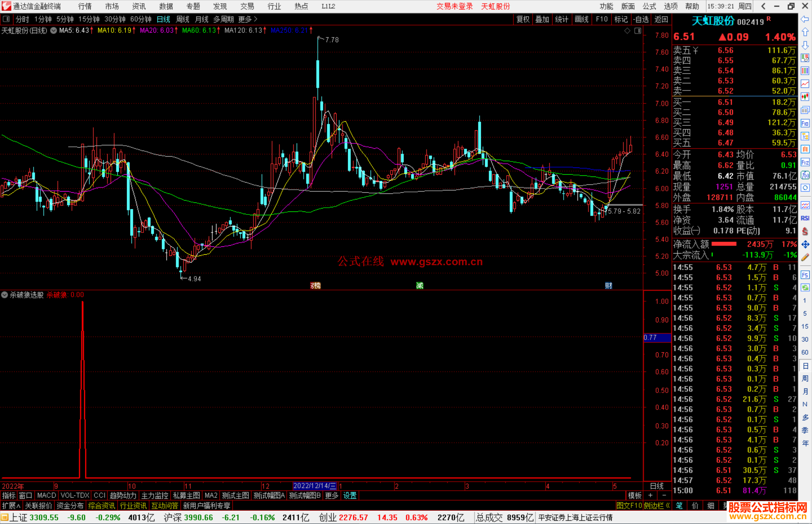The width and height of the screenshot is (812, 524).
Task: Click the 2022/12/14 date marker on timeline
Action: click(315, 486)
